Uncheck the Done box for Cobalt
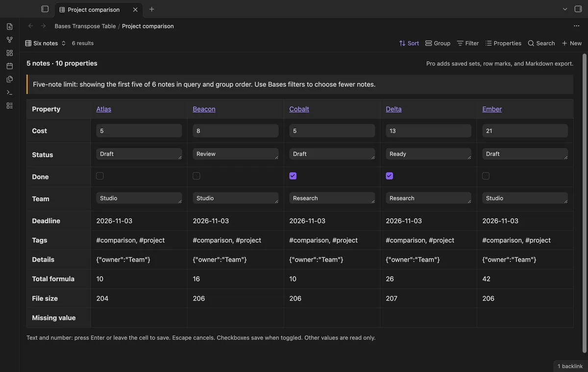Viewport: 588px width, 372px height. point(293,176)
